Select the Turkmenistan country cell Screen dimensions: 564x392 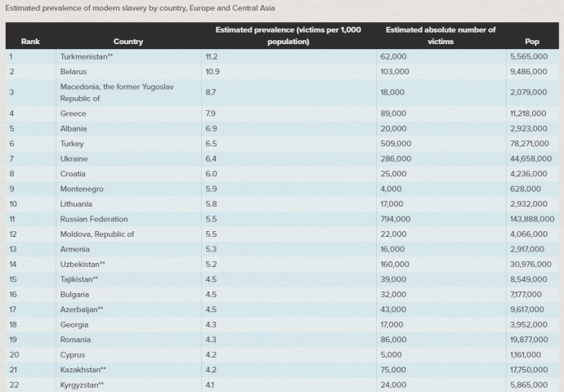[x=87, y=56]
